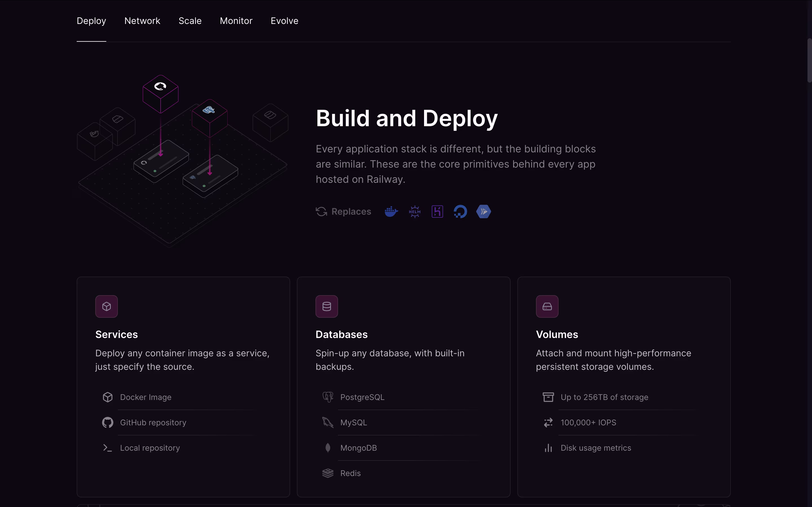Click the Google Cloud Run logo icon
Image resolution: width=812 pixels, height=507 pixels.
pos(484,212)
